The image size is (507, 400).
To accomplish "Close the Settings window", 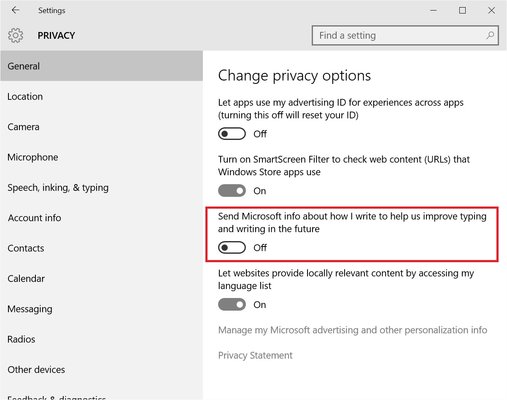I will click(x=491, y=10).
